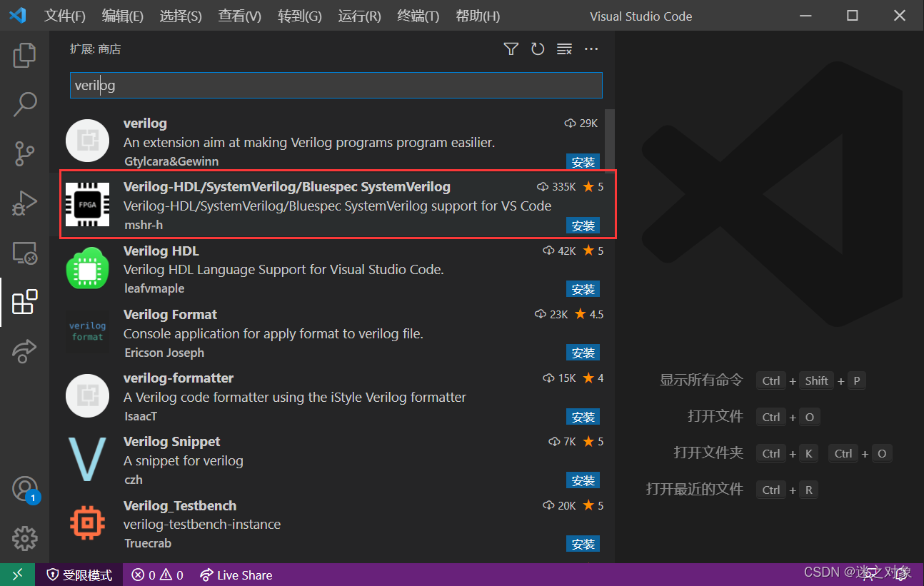Click publisher name Ericson Joseph

(x=164, y=353)
